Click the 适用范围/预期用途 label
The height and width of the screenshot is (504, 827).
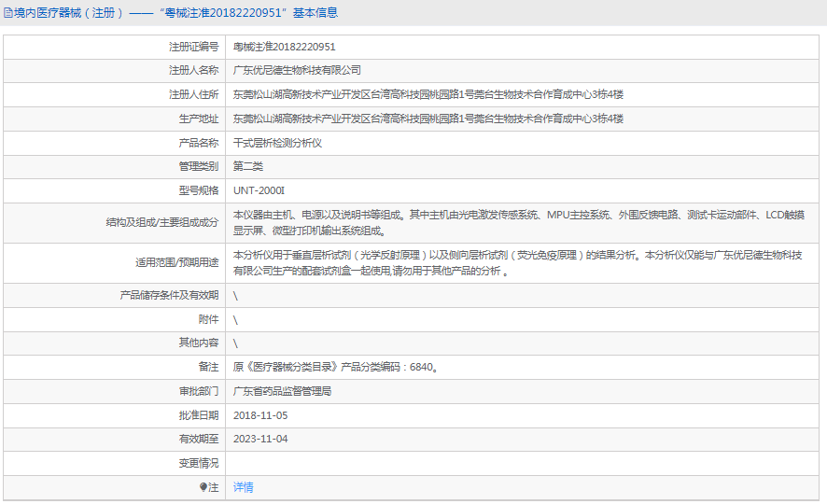(x=176, y=262)
